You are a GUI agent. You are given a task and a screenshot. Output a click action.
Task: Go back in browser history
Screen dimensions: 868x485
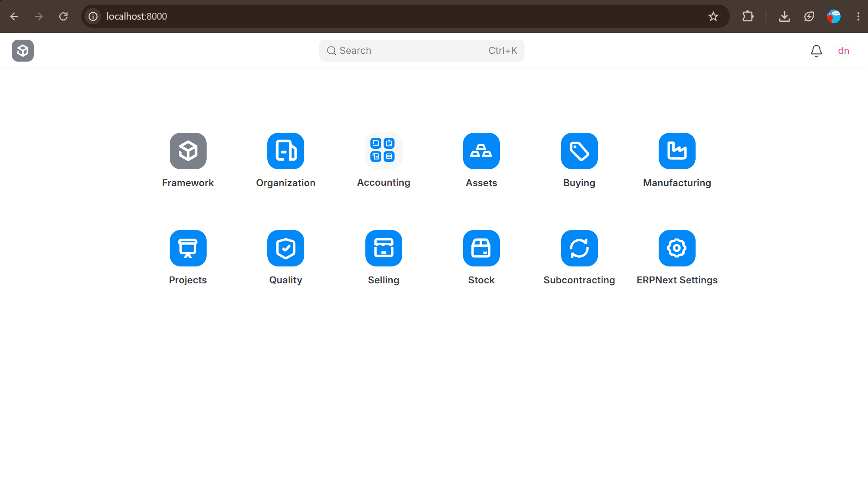click(x=15, y=16)
